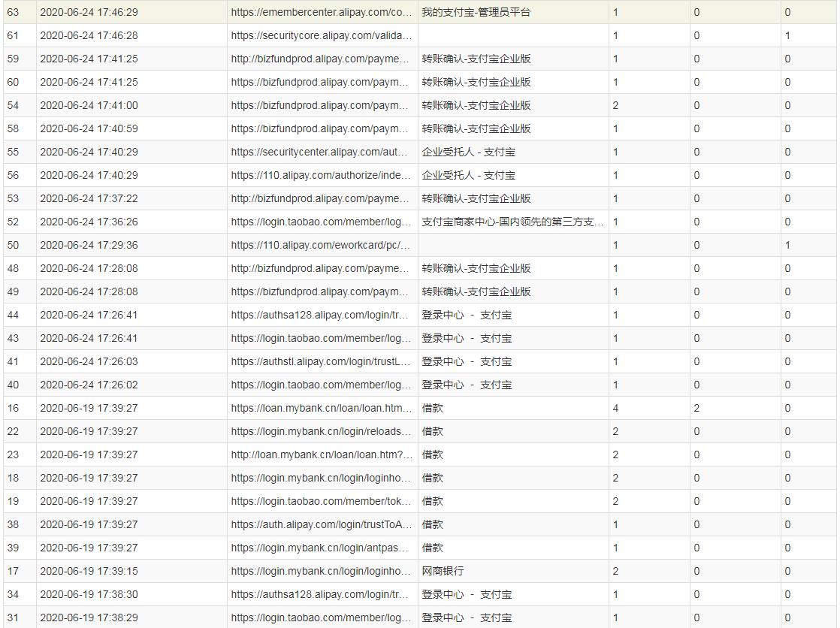Click the 登录中心 - 支付宝 title in row 44
This screenshot has height=628, width=840.
click(466, 315)
